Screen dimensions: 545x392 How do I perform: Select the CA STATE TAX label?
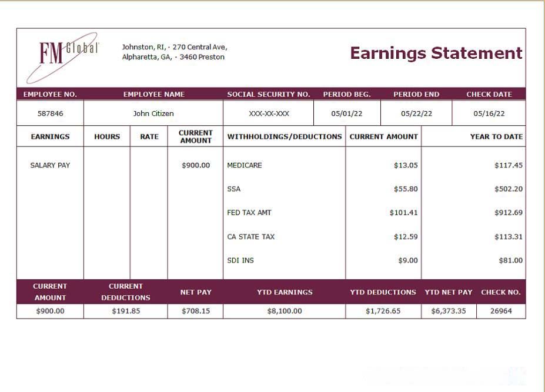pyautogui.click(x=251, y=237)
